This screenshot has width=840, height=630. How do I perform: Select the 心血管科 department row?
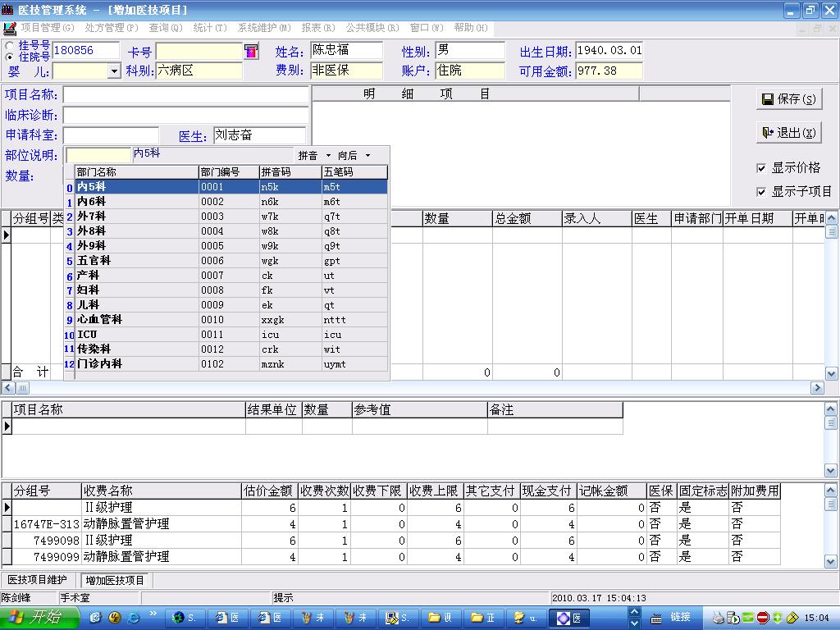point(231,319)
